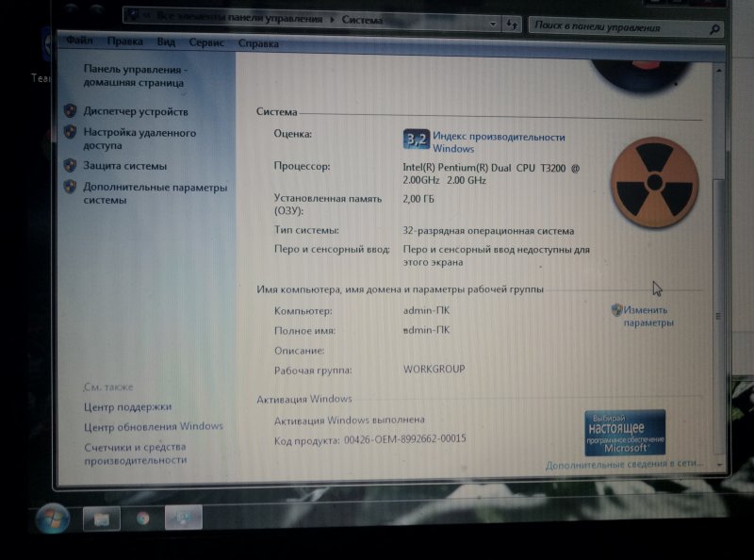Open the Explorer folder icon on taskbar
Screen dimensions: 754x560
[x=101, y=518]
